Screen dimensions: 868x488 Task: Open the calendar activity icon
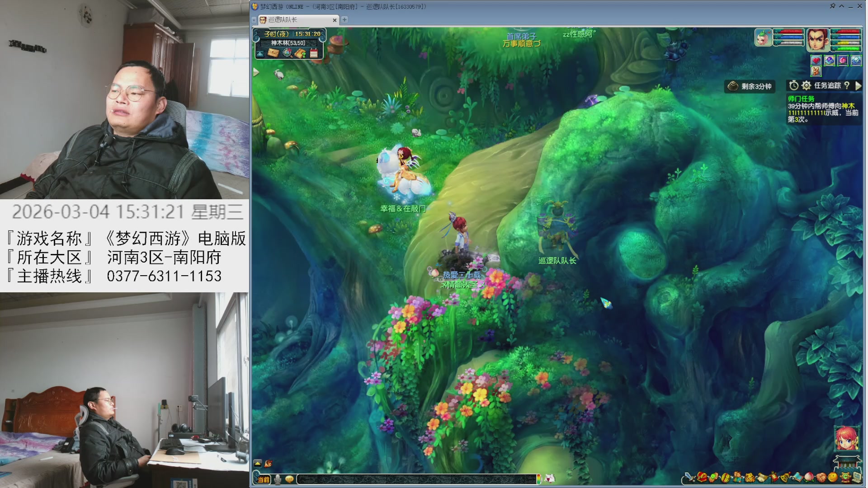(x=314, y=54)
